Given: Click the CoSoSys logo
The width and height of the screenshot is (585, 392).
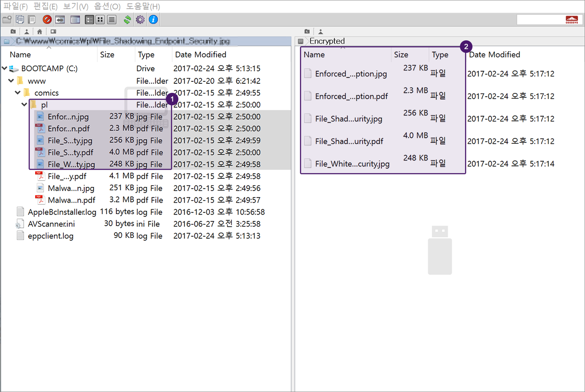Looking at the screenshot, I should tap(572, 20).
